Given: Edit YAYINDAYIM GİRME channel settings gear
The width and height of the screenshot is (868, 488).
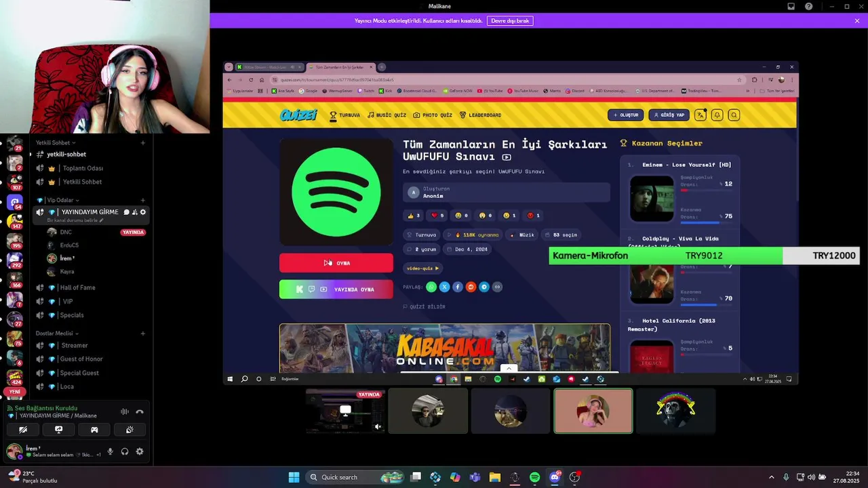Looking at the screenshot, I should click(x=142, y=212).
